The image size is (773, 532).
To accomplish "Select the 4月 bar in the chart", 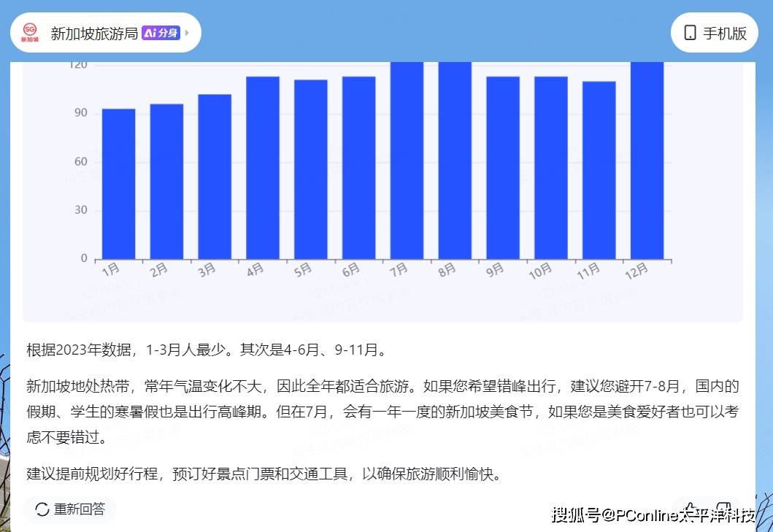I will [x=263, y=168].
